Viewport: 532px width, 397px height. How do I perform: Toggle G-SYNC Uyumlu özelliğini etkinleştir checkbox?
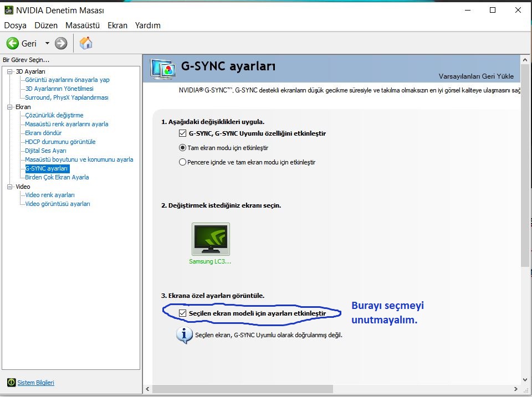[183, 133]
